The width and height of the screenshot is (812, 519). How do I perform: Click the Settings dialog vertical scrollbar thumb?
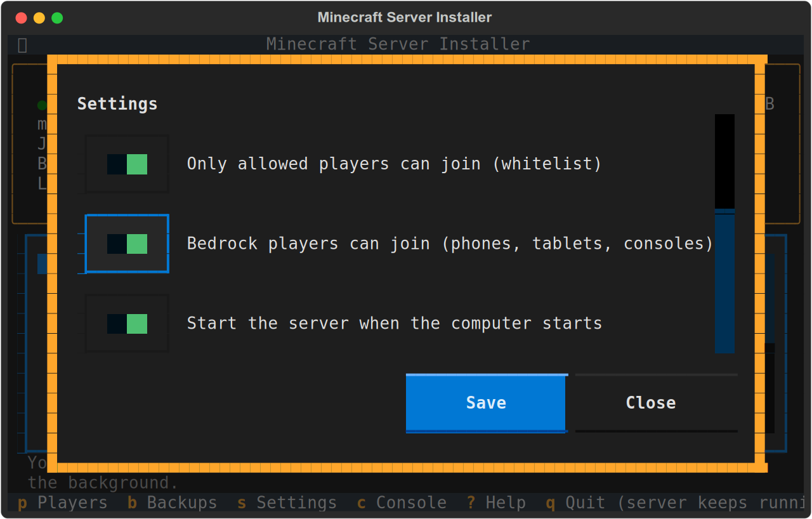point(724,281)
